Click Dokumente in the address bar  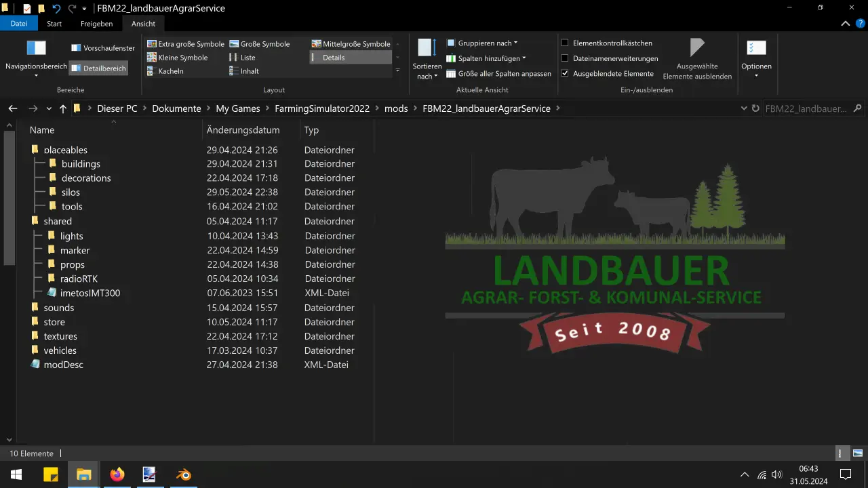[176, 108]
